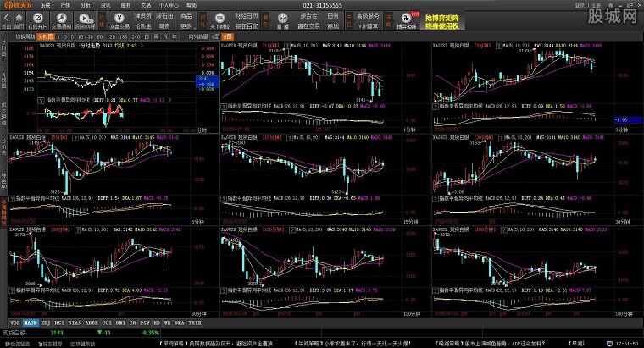Image resolution: width=644 pixels, height=348 pixels.
Task: Select the VOL indicator tab
Action: tap(14, 323)
